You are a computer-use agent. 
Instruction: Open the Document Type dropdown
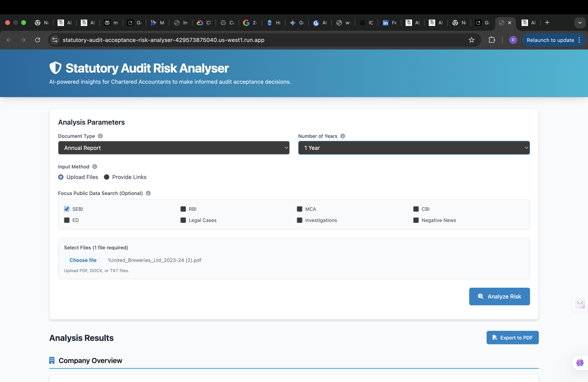(174, 148)
